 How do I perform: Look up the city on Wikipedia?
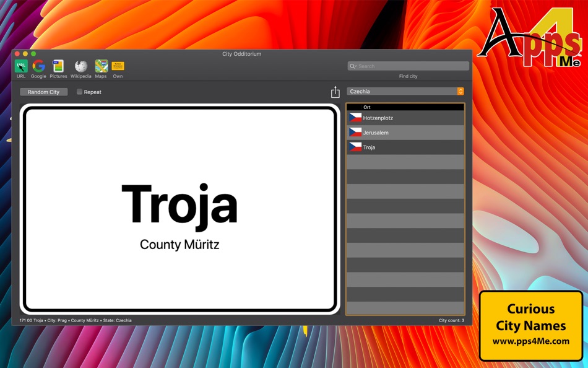pos(80,67)
